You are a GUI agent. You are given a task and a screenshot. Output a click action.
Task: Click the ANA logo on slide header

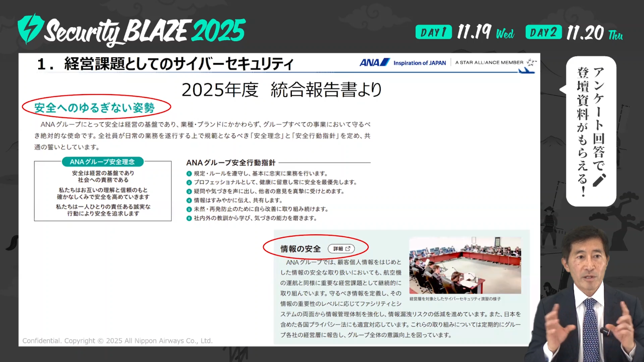[374, 62]
